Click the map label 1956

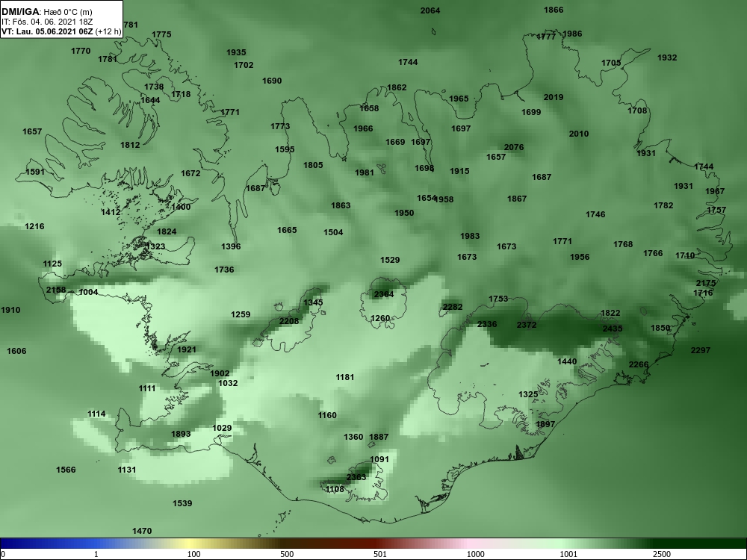(580, 257)
